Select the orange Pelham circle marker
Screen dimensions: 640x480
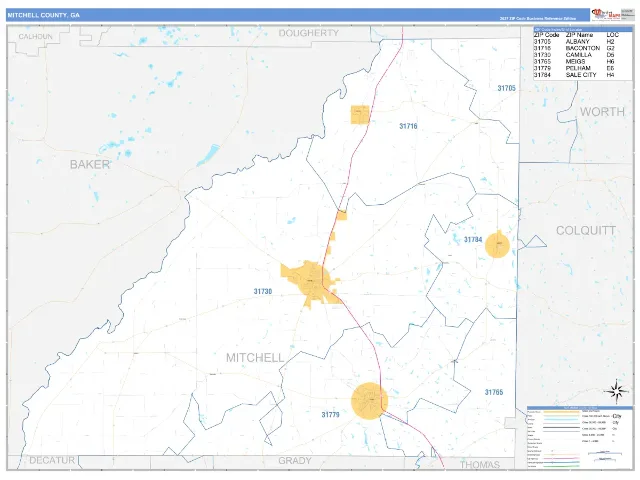coord(370,401)
